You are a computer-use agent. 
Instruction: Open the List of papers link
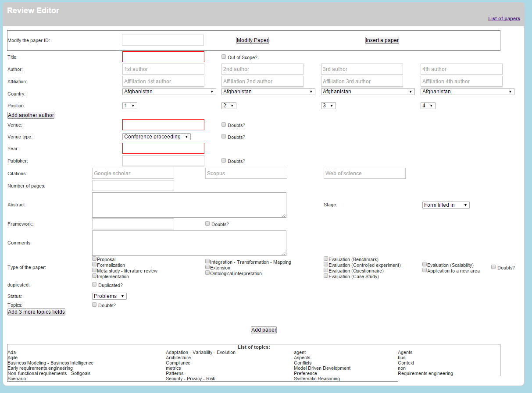point(504,18)
